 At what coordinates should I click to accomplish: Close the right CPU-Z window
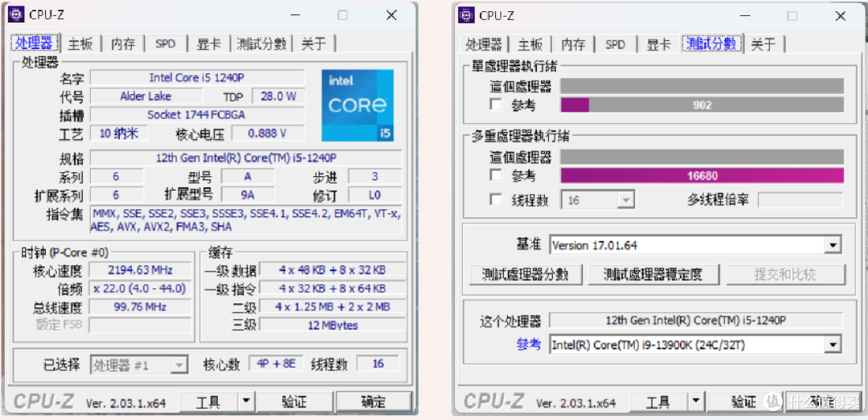841,15
